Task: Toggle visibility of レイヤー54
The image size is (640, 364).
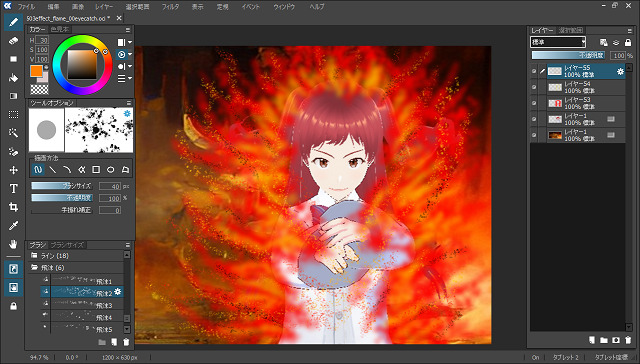Action: click(534, 87)
